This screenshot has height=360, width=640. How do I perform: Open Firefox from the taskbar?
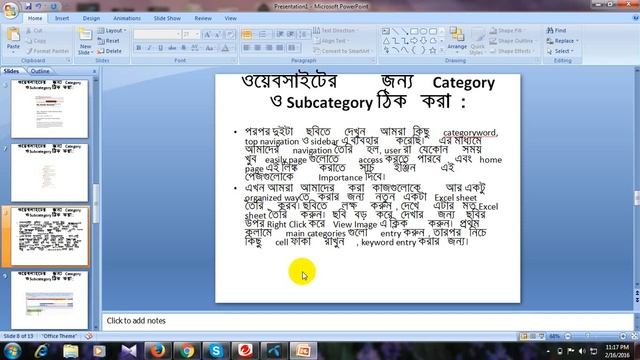click(158, 351)
